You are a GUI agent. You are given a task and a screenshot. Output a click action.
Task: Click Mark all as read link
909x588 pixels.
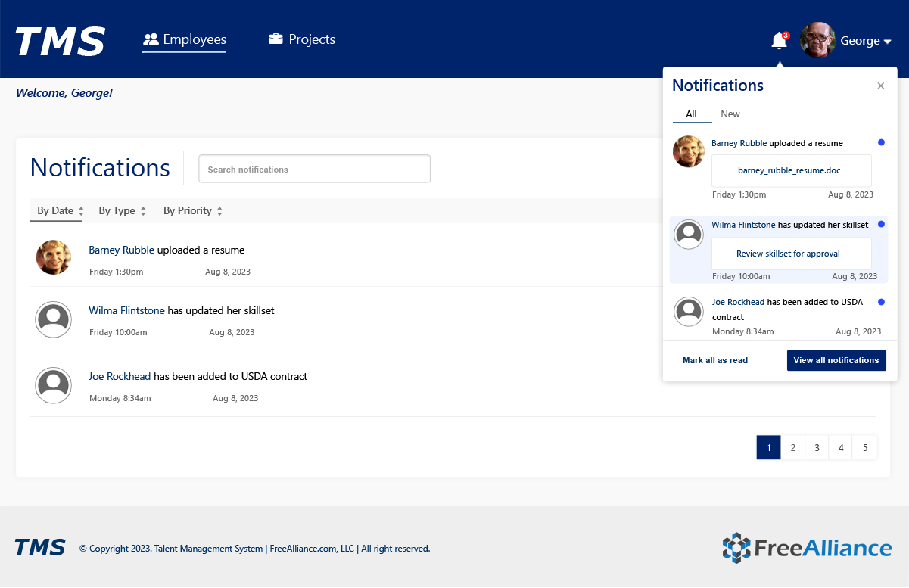pyautogui.click(x=715, y=360)
